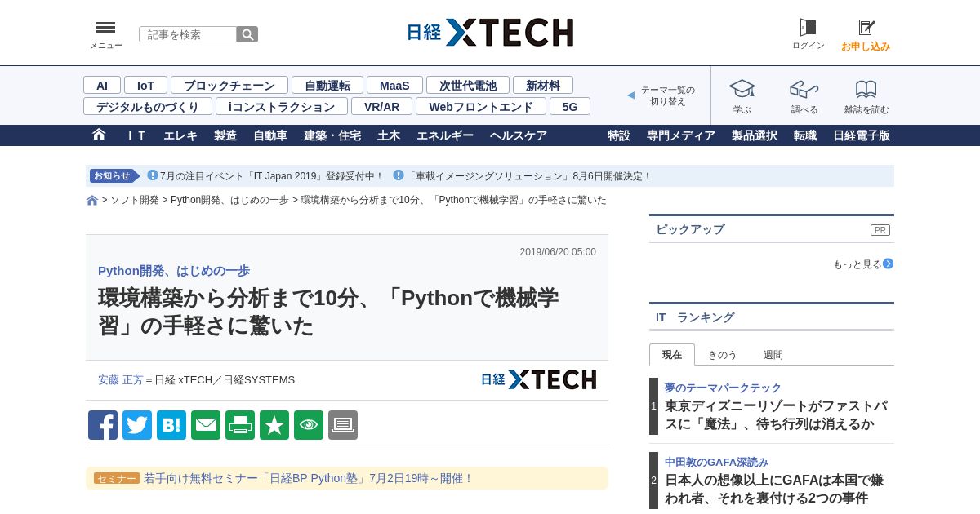Screen dimensions: 980x514
Task: Focus the 記事を検索 search field
Action: 188,34
